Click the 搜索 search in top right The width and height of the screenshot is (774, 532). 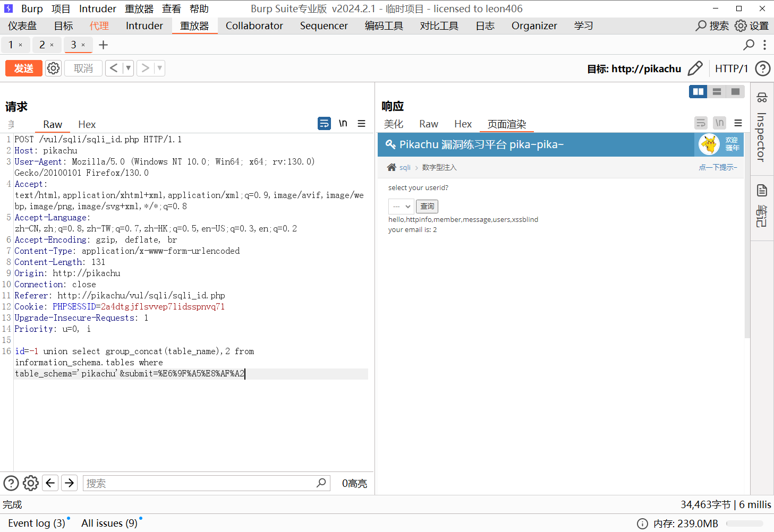pyautogui.click(x=712, y=25)
